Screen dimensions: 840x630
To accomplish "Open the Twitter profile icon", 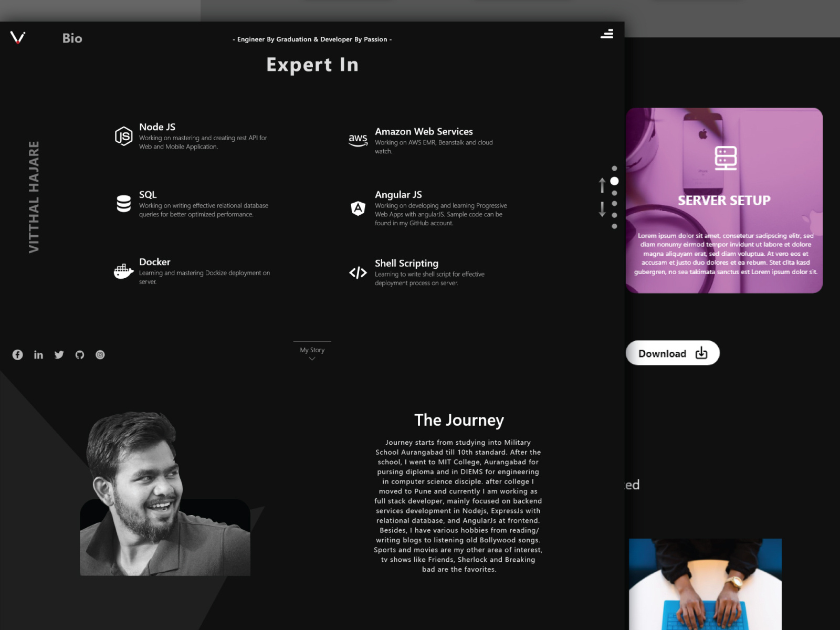I will [59, 355].
